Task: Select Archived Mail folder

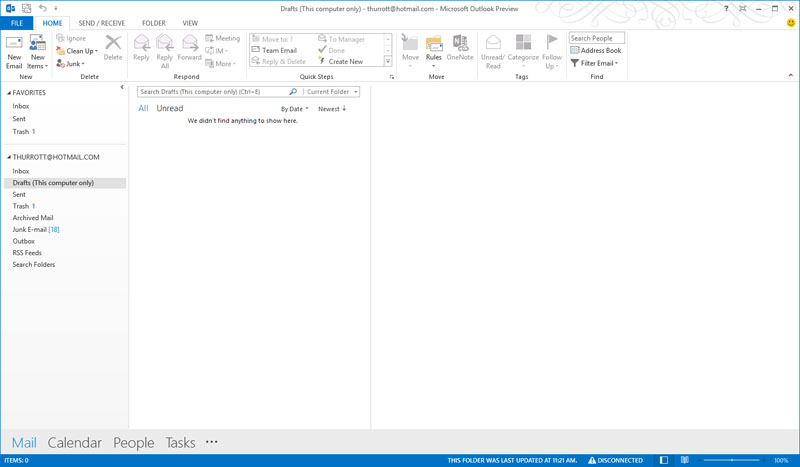Action: click(x=33, y=218)
